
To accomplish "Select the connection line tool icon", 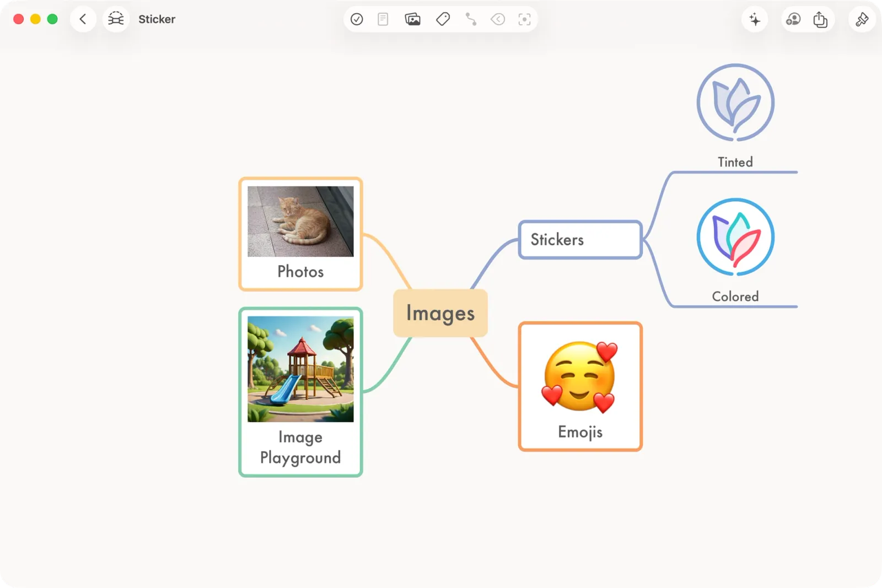I will click(471, 19).
